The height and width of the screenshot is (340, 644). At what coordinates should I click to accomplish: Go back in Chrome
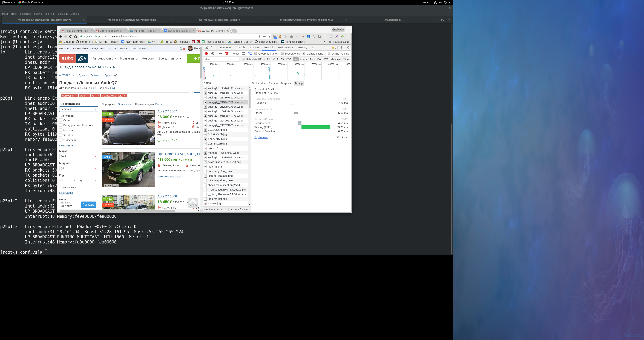tap(61, 36)
